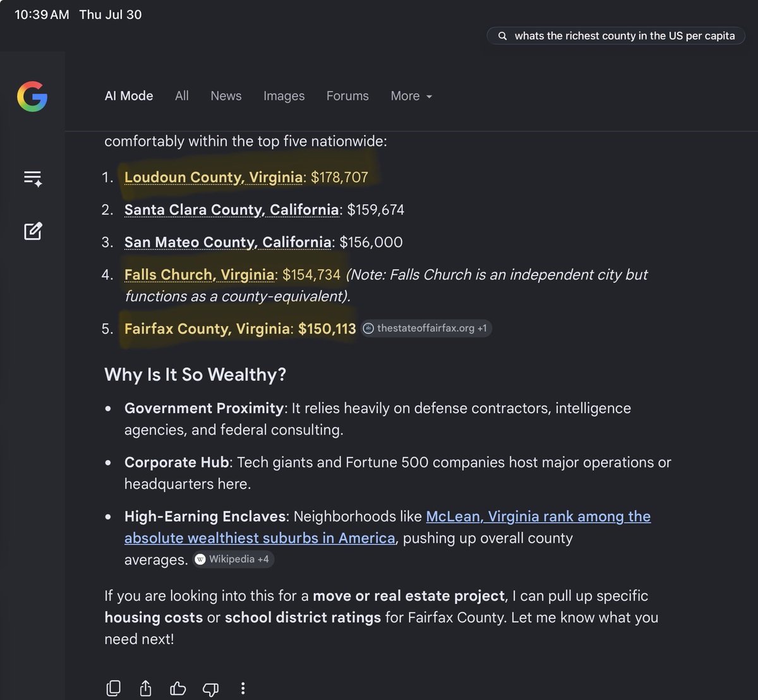Follow the McLean, Virginia wealthiest suburbs link
The width and height of the screenshot is (758, 700).
387,527
